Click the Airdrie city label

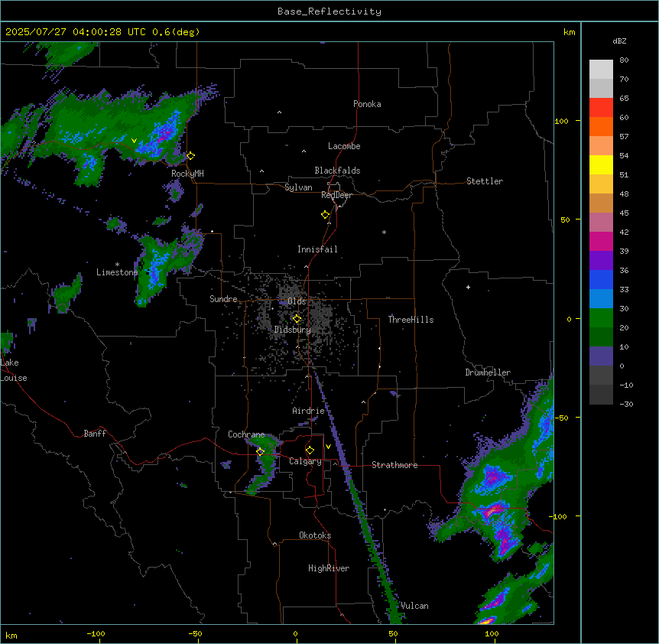tap(308, 411)
